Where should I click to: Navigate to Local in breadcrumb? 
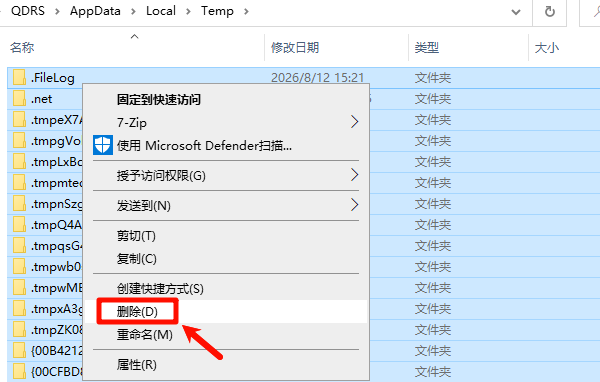tap(161, 11)
